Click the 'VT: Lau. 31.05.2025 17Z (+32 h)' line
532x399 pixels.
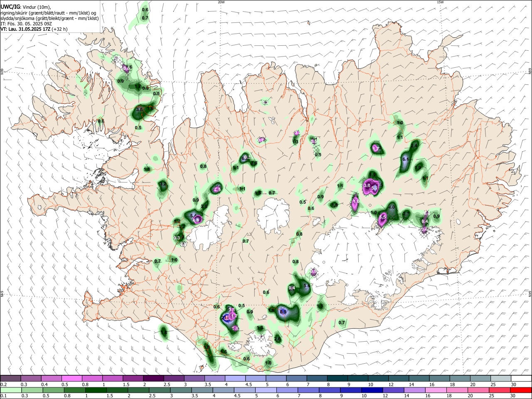pos(34,29)
